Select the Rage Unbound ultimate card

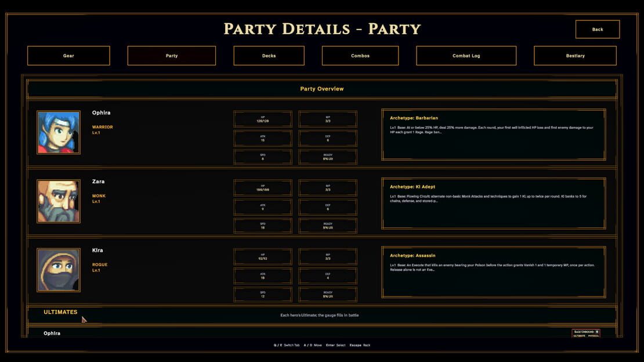point(585,333)
